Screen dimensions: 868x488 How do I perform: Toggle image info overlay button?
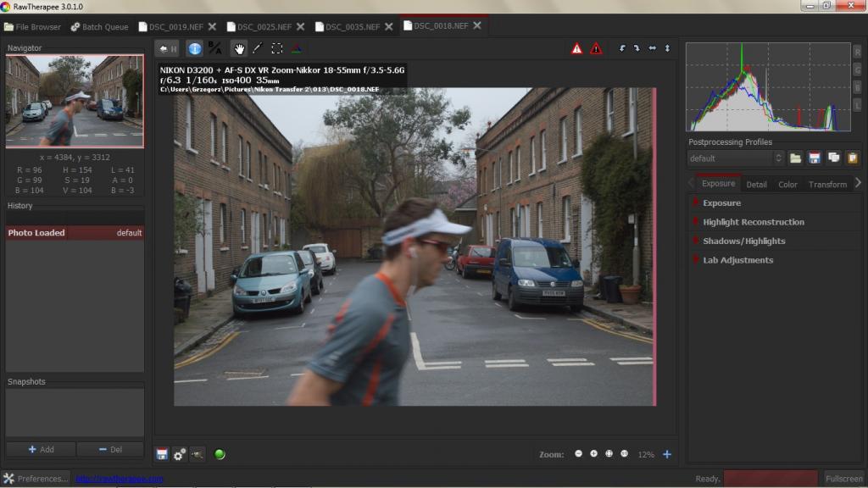coord(195,49)
